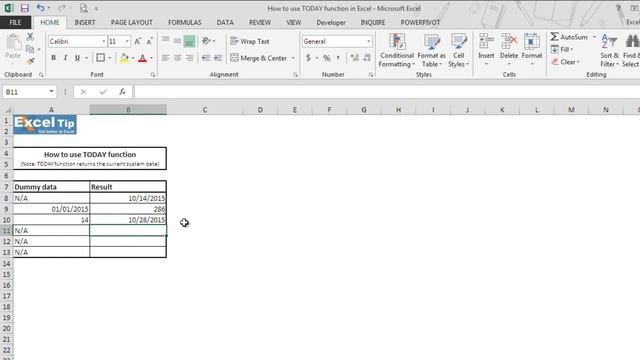Open the Clear dropdown in Editing
Viewport: 640px width, 360px height.
coord(566,62)
